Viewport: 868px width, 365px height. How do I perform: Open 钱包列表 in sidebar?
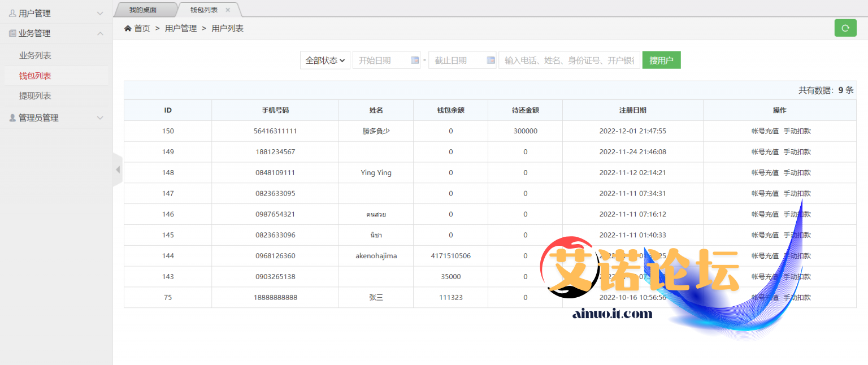[x=36, y=76]
